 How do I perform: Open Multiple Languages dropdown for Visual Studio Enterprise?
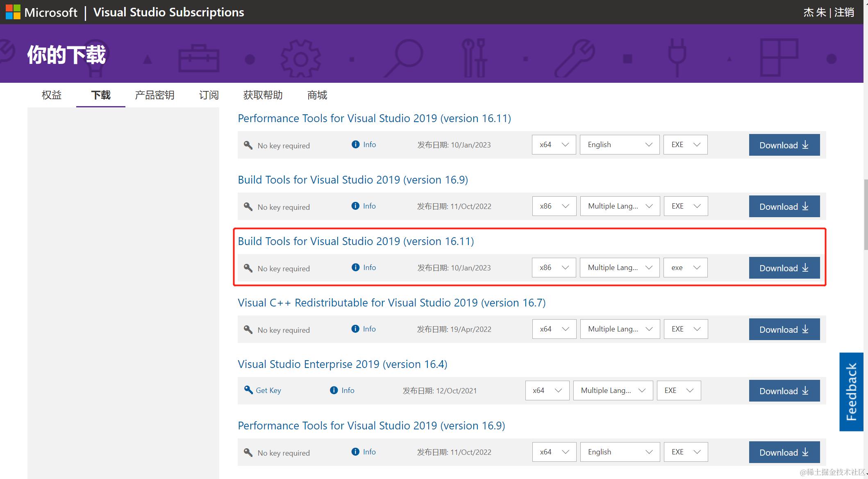[613, 390]
